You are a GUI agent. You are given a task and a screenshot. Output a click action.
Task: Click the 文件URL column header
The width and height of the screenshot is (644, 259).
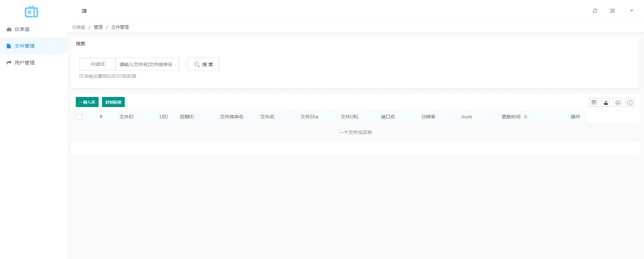click(350, 117)
